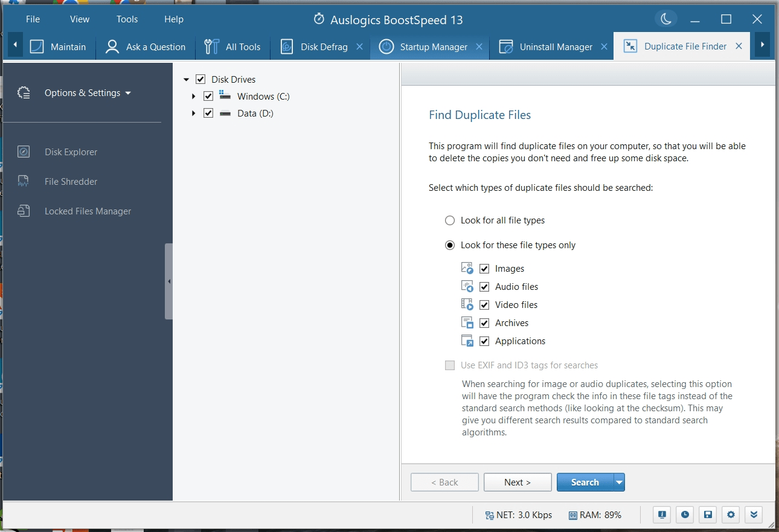Screen dimensions: 779x532
Task: Start the duplicate file Search
Action: [585, 482]
